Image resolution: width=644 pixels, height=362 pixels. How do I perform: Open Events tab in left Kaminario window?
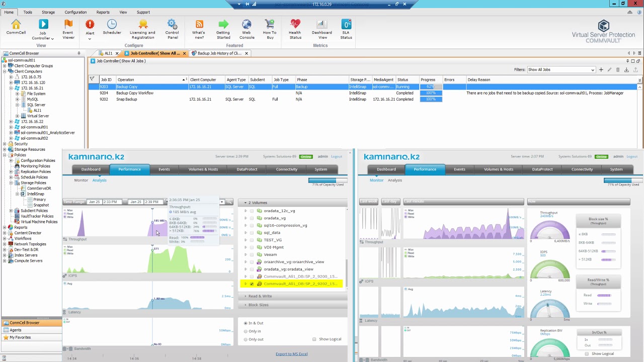(x=164, y=169)
